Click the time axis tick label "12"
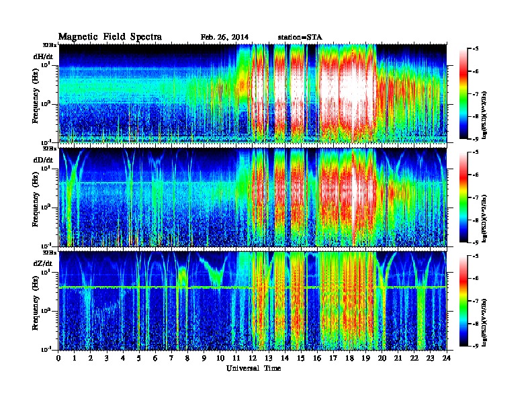This screenshot has height=411, width=532. point(253,358)
